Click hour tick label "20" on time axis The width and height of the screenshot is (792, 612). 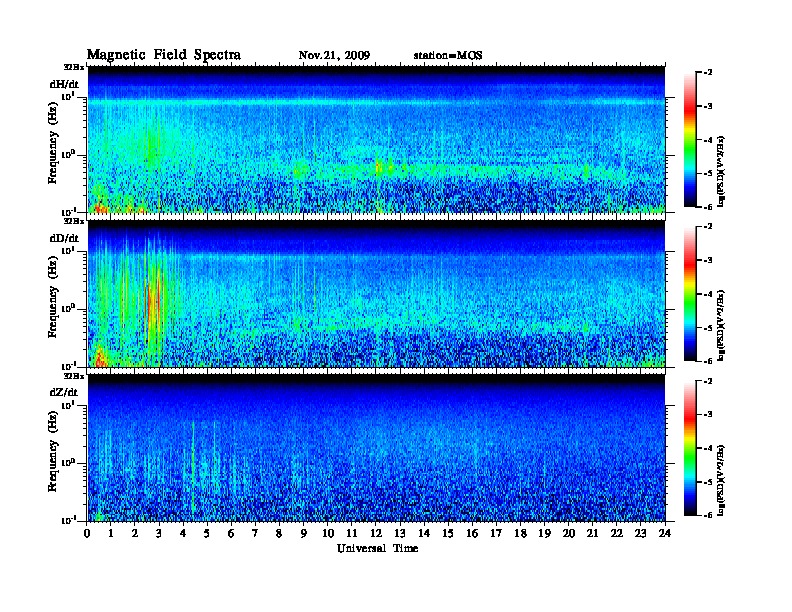point(568,533)
